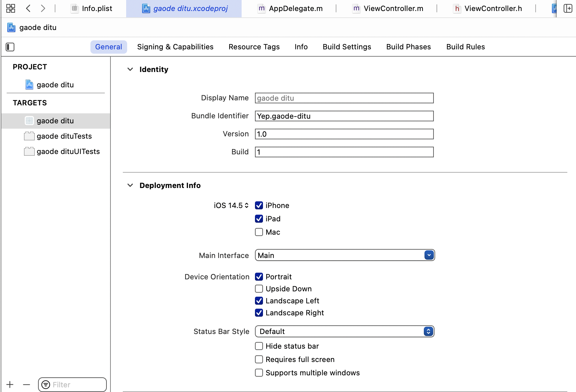Toggle the project and targets sidebar
The image size is (576, 392).
(10, 47)
